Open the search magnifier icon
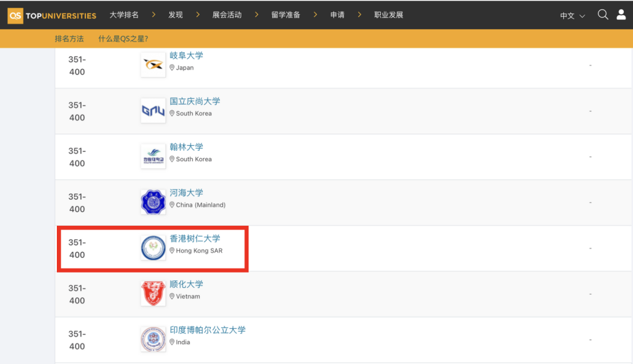The height and width of the screenshot is (364, 633). [603, 15]
